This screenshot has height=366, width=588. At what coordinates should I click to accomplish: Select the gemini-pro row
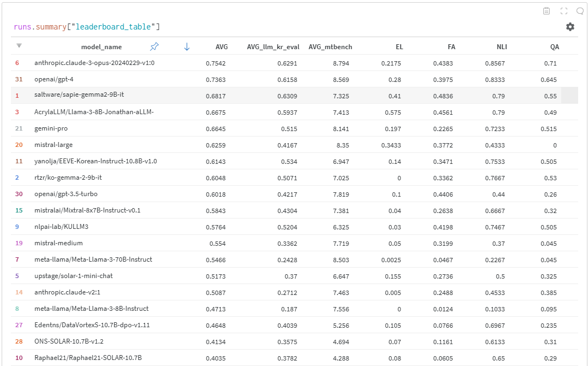(51, 128)
